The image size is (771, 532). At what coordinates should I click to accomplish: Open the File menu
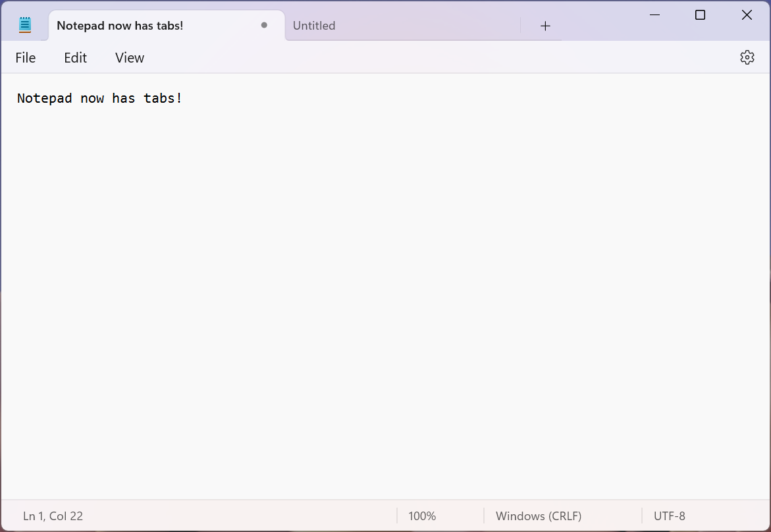pos(26,58)
